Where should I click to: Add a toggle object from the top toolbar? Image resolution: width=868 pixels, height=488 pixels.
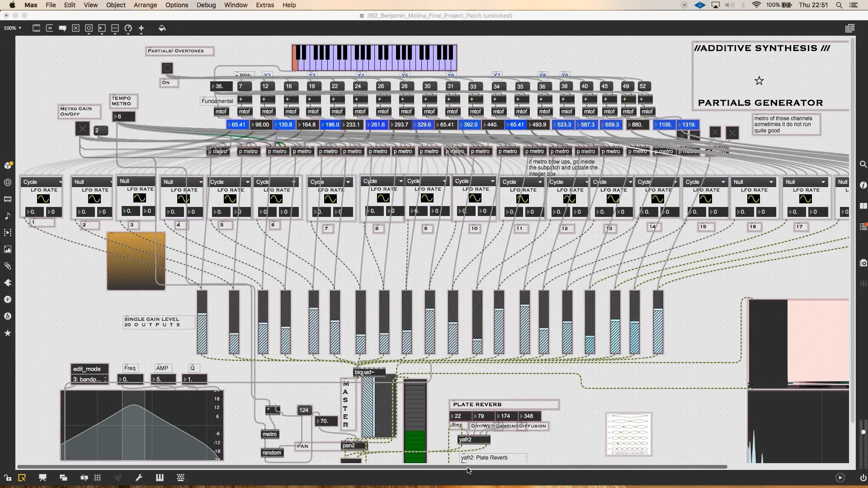(75, 28)
